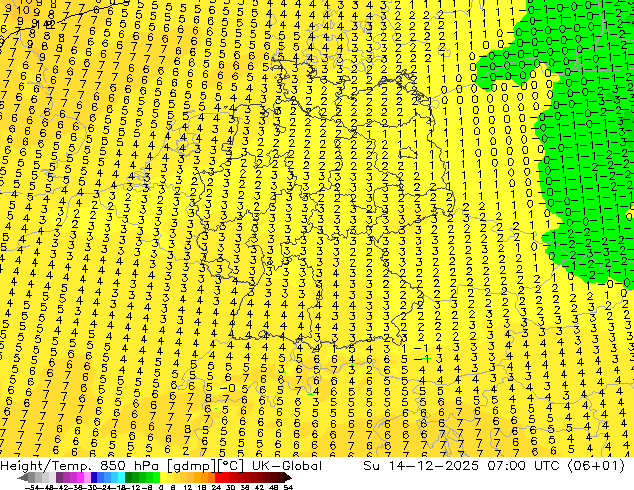
Task: Click the '[gdmp]' unit label
Action: 192,466
